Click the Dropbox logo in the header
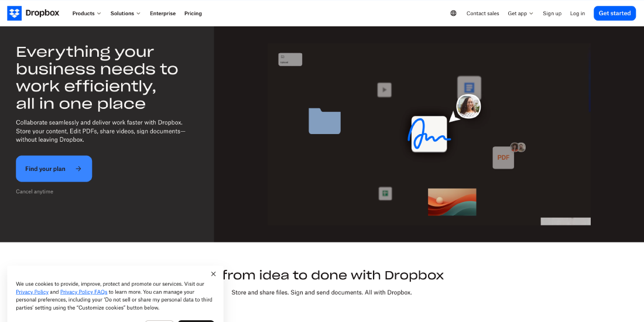The height and width of the screenshot is (322, 644). 33,13
